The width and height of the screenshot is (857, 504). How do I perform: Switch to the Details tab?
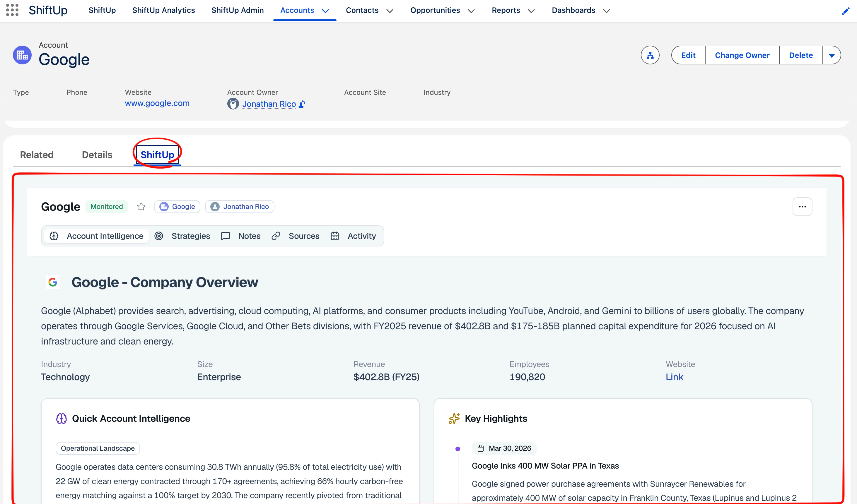click(97, 155)
